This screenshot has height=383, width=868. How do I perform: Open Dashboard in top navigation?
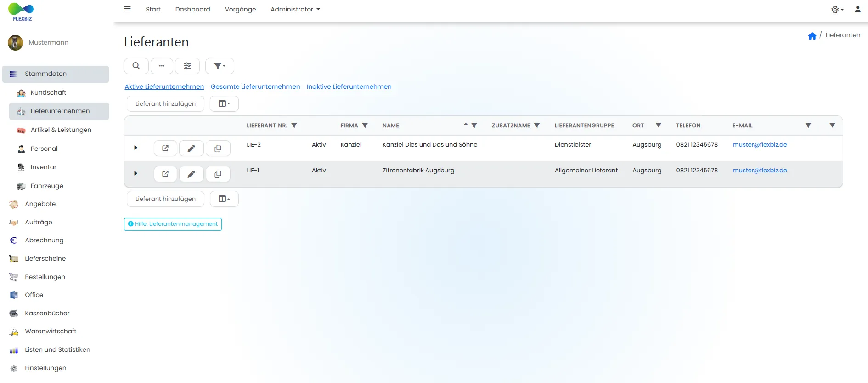click(193, 9)
